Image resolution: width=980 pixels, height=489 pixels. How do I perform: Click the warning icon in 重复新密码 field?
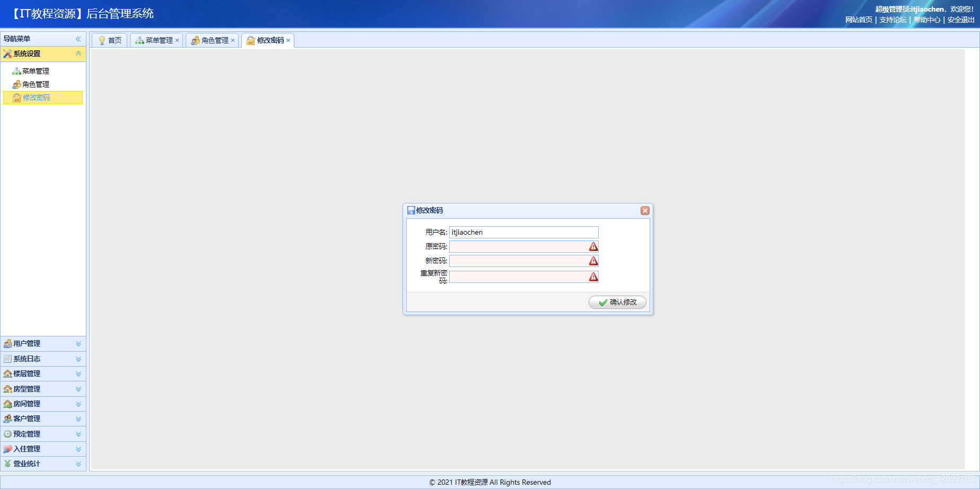point(593,277)
